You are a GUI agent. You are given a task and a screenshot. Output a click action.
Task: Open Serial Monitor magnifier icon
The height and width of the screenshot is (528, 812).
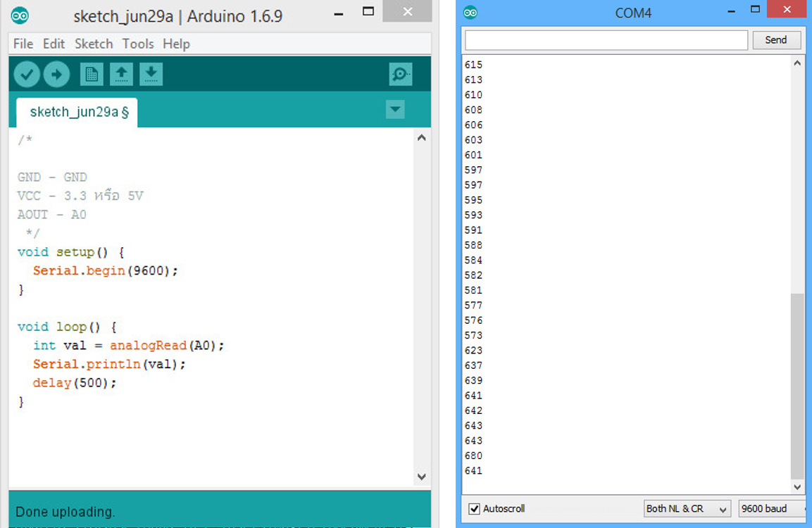coord(400,75)
